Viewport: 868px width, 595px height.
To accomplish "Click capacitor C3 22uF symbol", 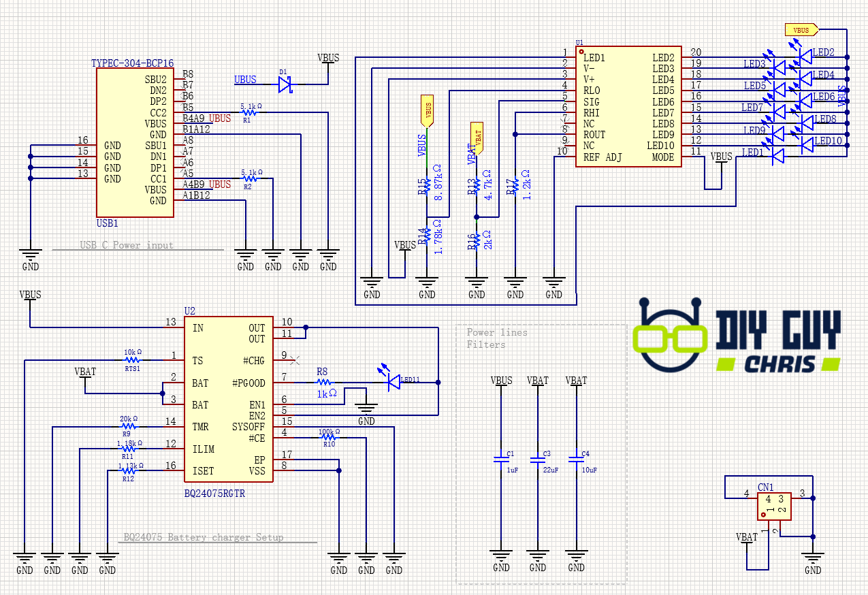I will click(x=538, y=460).
